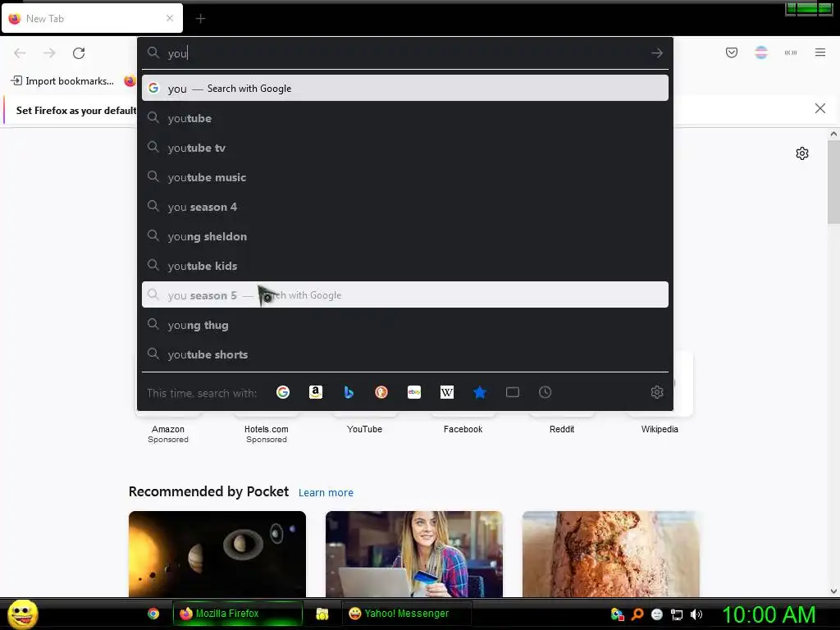This screenshot has width=840, height=630.
Task: Open the Wikipedia shortcut tile
Action: click(x=660, y=429)
